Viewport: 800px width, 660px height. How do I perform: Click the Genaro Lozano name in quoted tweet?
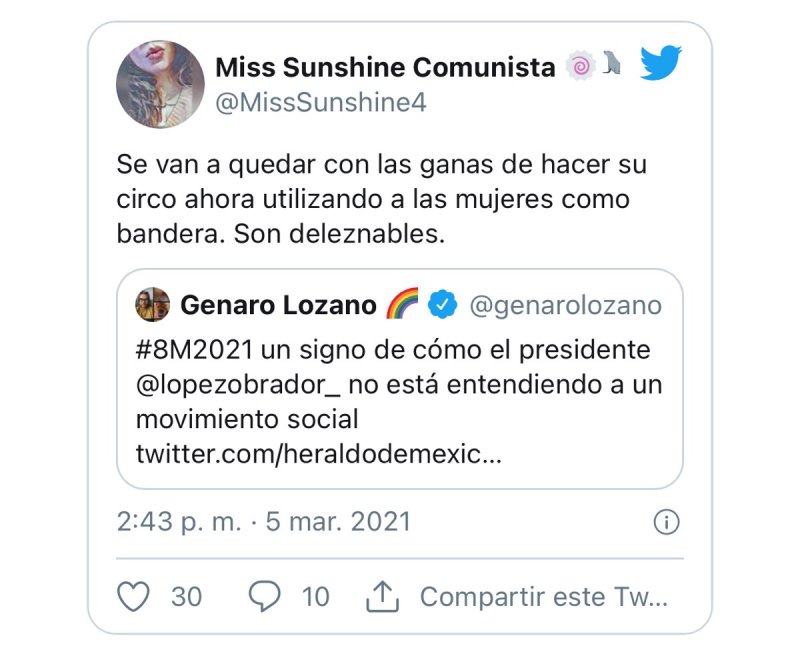[x=278, y=305]
